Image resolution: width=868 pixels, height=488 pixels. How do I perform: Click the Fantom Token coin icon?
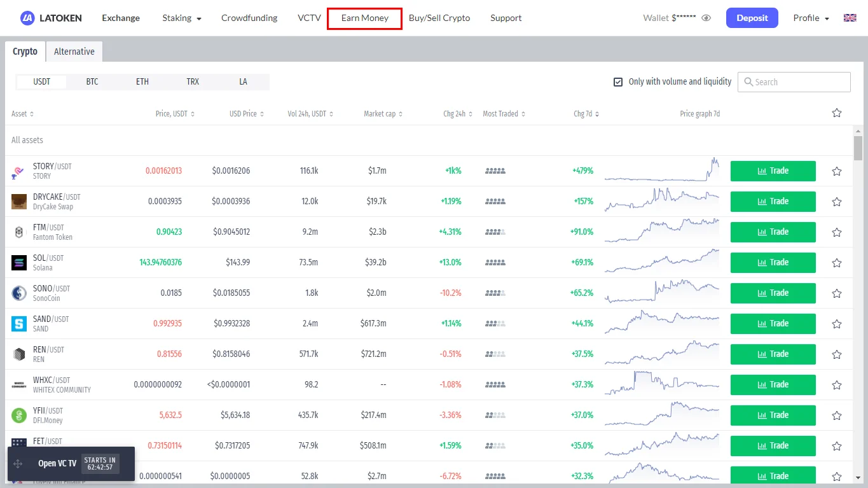[x=19, y=232]
